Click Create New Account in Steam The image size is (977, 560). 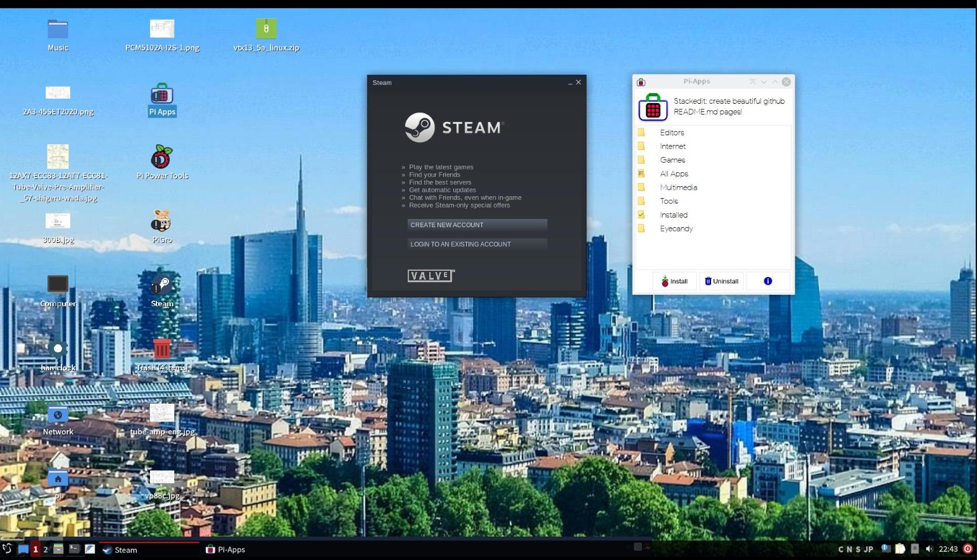click(x=477, y=225)
